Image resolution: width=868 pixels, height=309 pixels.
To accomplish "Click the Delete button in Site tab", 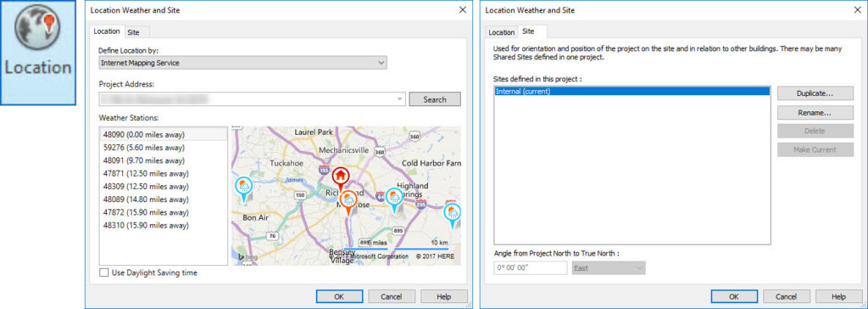I will pos(815,132).
